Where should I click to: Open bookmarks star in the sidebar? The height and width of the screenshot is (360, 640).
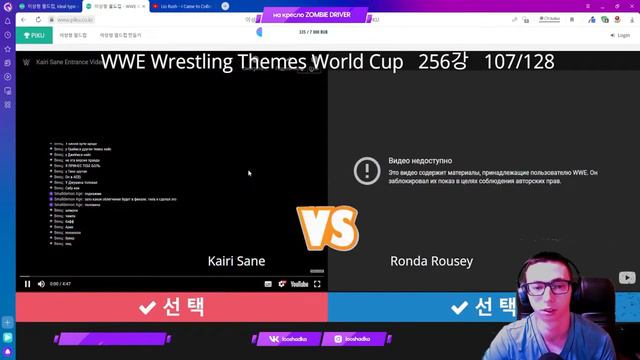click(x=7, y=49)
